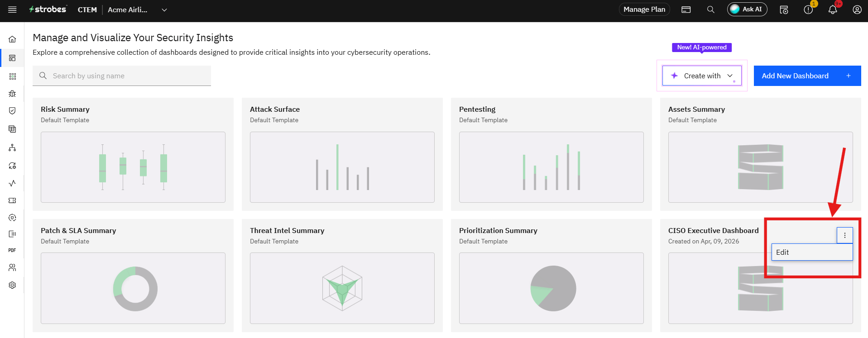Screen dimensions: 868x338
Task: Open the Prioritization Summary thumbnail
Action: pos(551,288)
